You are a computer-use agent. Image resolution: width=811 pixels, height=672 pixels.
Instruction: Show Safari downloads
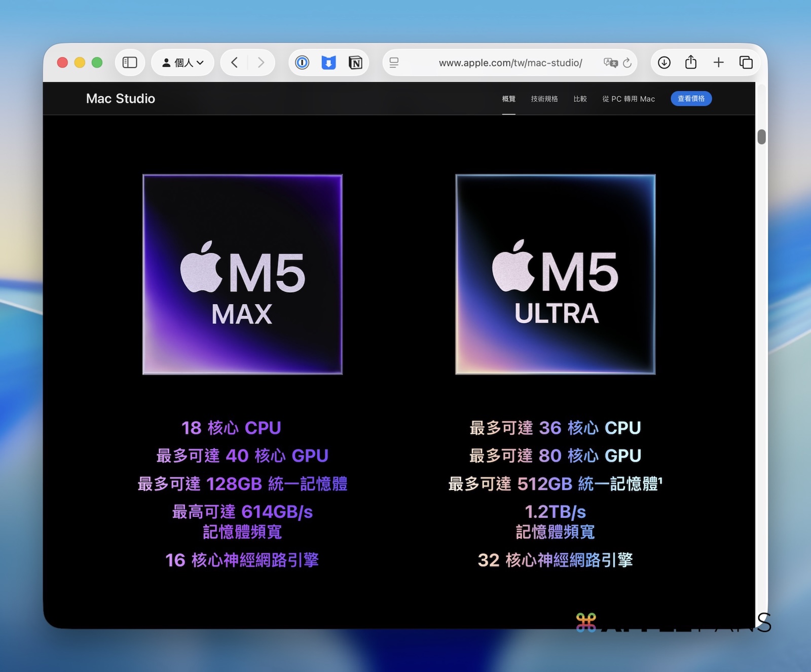[x=664, y=62]
